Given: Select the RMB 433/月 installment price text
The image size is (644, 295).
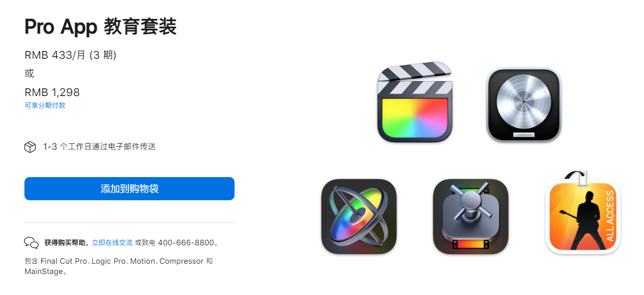Looking at the screenshot, I should [70, 55].
